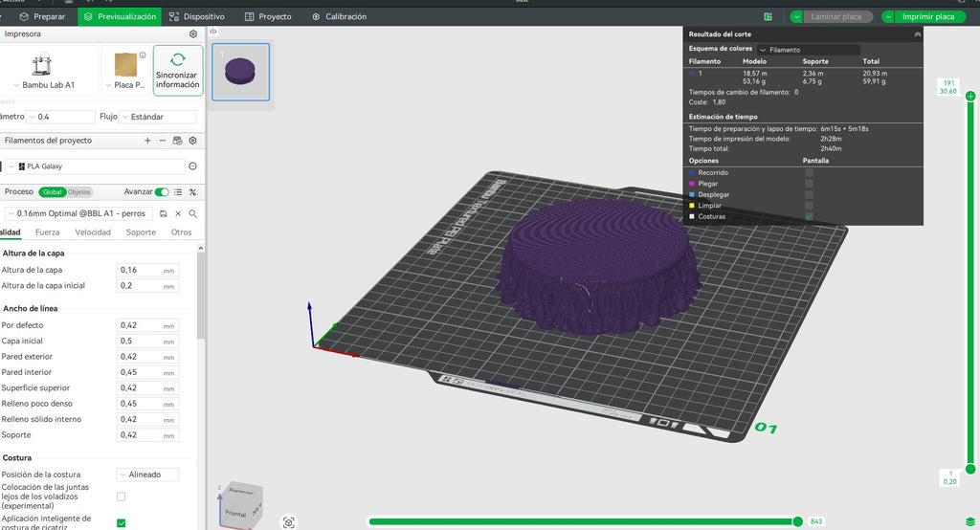
Task: Click the Imprimir placa button
Action: [x=930, y=17]
